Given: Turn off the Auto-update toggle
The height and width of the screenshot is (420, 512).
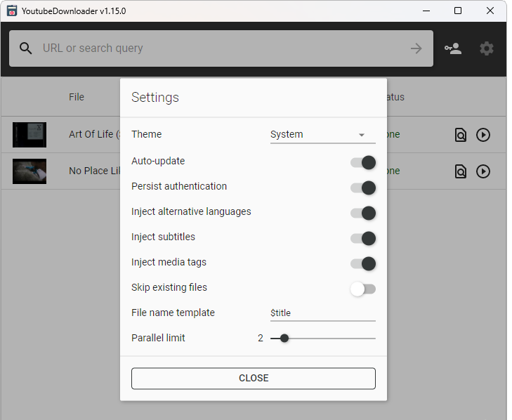Looking at the screenshot, I should tap(363, 162).
